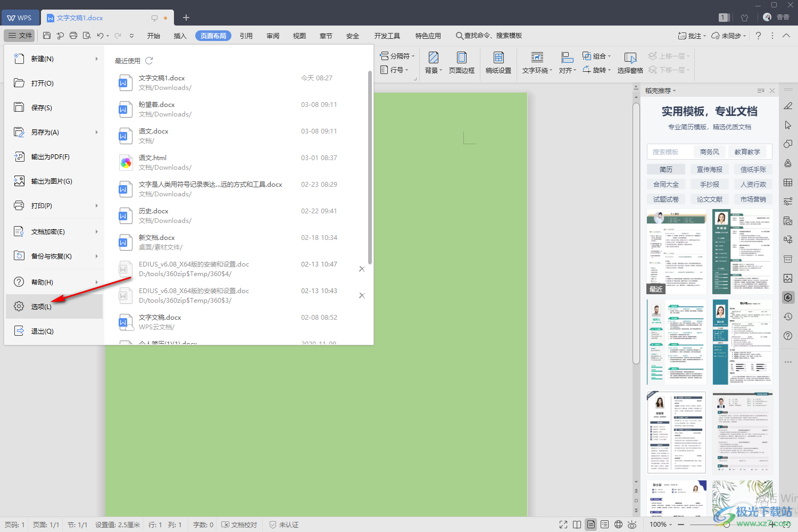Click the zoom in plus icon

(772, 525)
